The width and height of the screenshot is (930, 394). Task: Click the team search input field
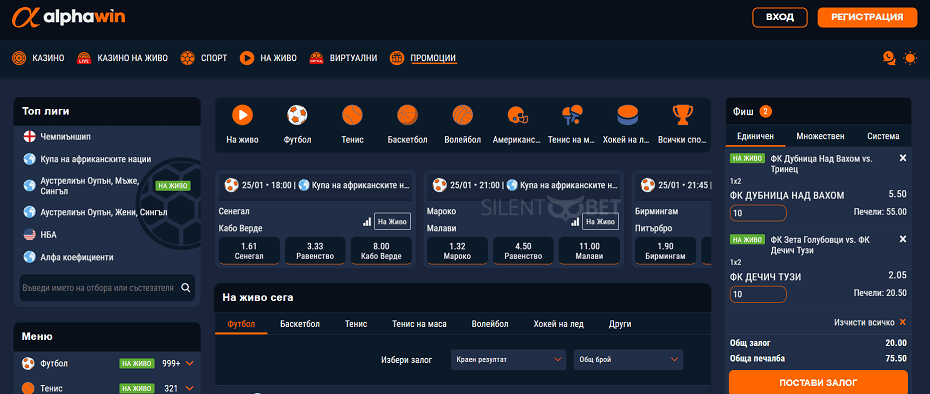tap(98, 288)
